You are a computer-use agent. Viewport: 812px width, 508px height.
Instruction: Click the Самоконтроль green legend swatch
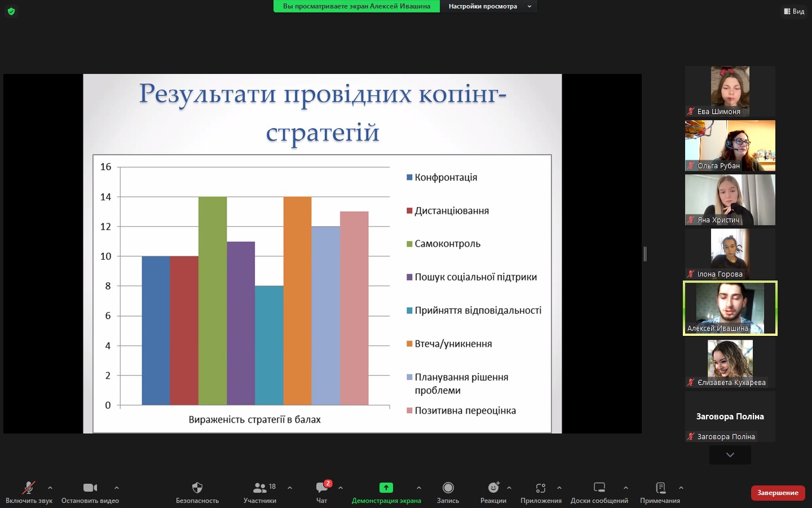click(410, 244)
